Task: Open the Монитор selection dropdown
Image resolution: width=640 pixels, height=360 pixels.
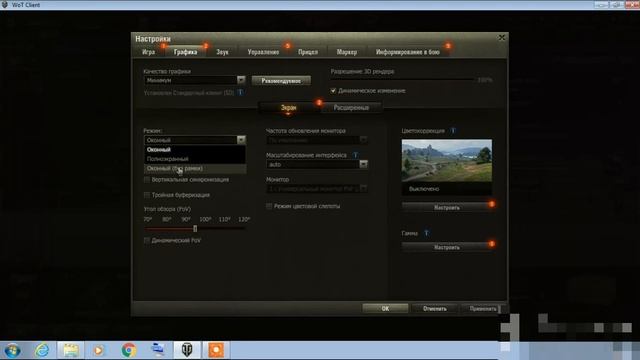Action: [317, 189]
